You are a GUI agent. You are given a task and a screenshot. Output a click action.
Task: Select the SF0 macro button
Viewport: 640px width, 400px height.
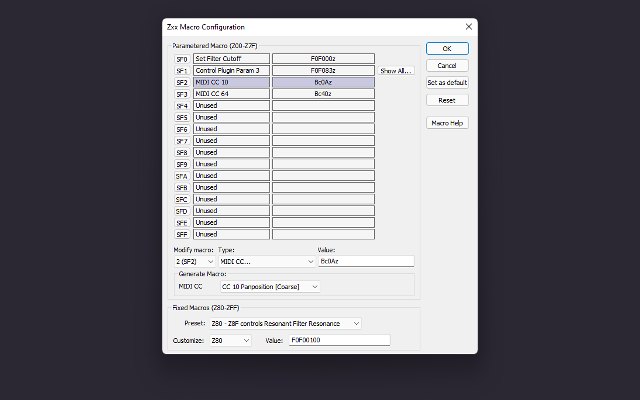coord(182,59)
